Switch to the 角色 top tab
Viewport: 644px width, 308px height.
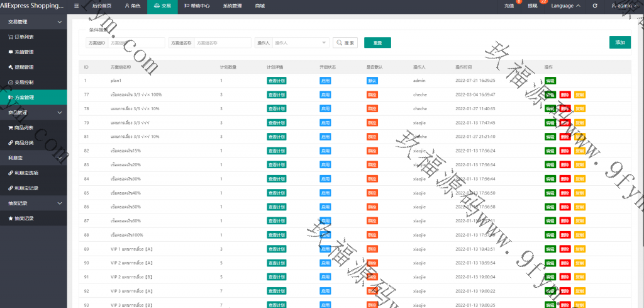pos(132,6)
